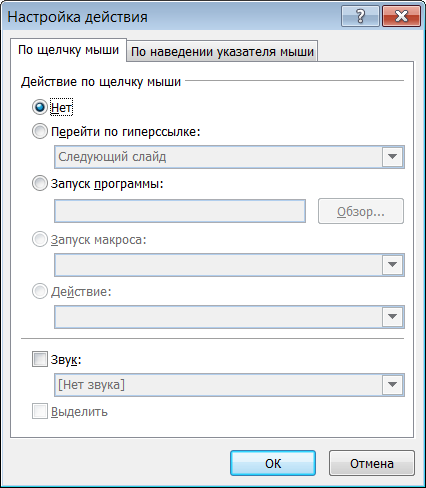Click the question mark help icon

pyautogui.click(x=360, y=16)
